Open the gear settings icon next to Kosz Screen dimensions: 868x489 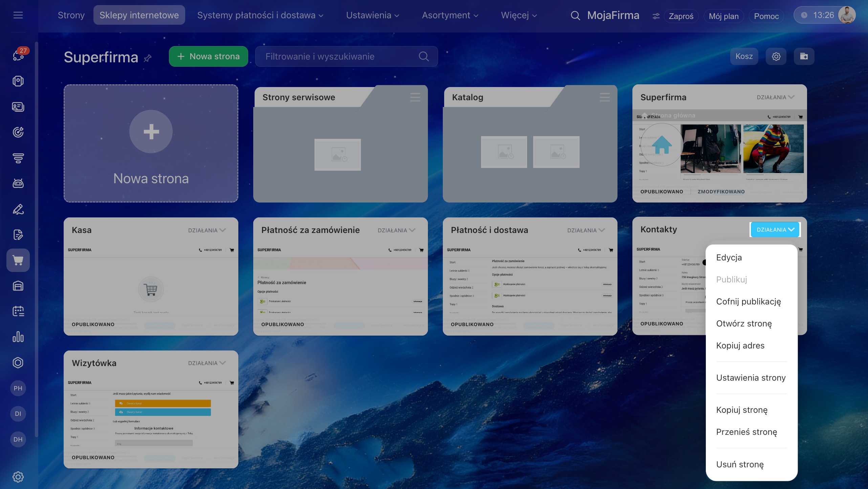point(776,56)
